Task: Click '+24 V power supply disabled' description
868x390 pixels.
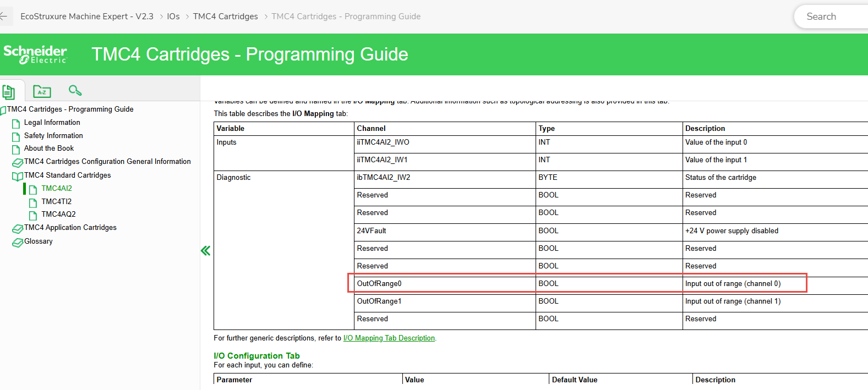Action: pos(731,231)
